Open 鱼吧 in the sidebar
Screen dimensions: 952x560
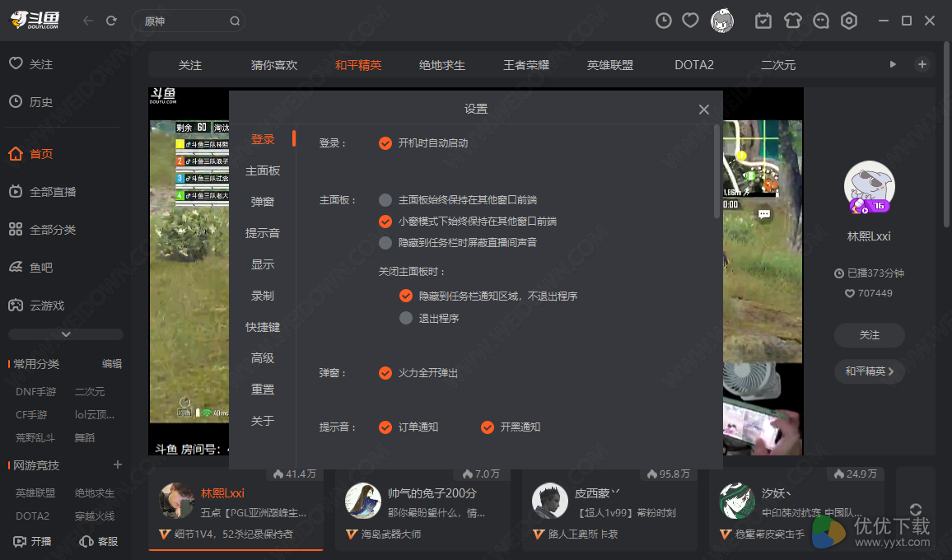31,268
